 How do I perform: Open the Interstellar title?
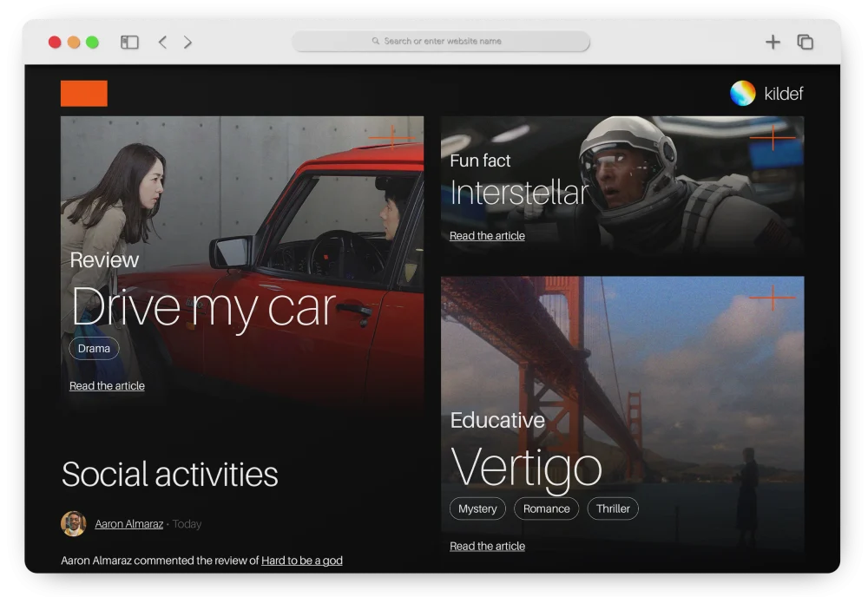click(x=519, y=193)
